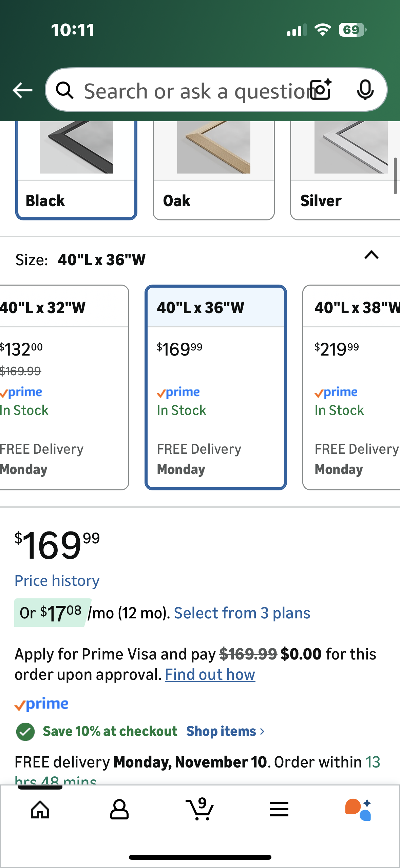Open Select from 3 plans options
Screen dimensions: 400x868
point(242,613)
